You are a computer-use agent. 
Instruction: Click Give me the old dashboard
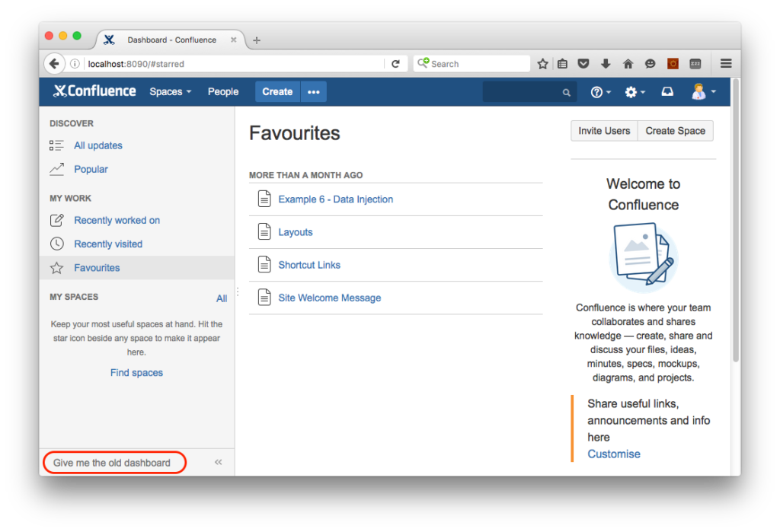point(112,463)
